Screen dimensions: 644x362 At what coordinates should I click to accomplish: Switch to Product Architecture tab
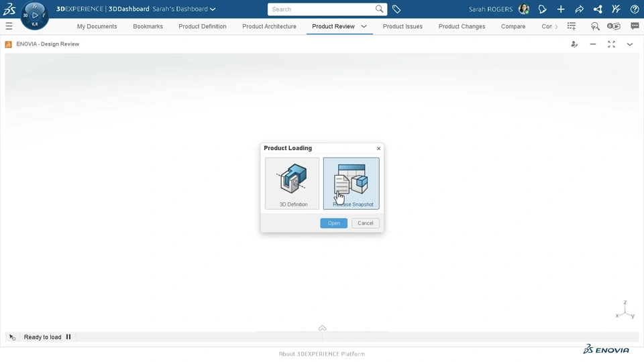[x=270, y=26]
